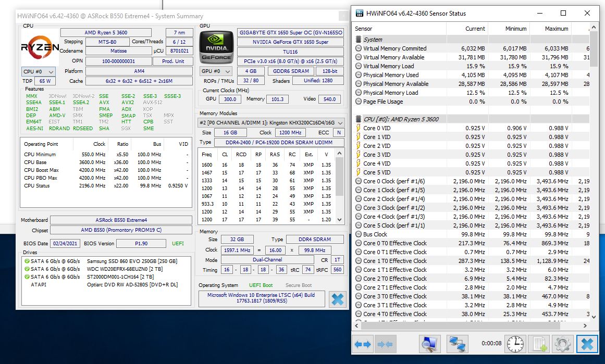Click the collapse columns inward-arrows icon
Viewport: 605px width, 364px height.
[x=385, y=344]
